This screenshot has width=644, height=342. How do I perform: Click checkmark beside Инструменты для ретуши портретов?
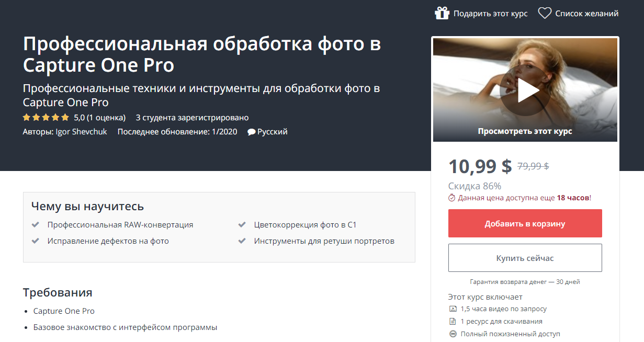242,241
